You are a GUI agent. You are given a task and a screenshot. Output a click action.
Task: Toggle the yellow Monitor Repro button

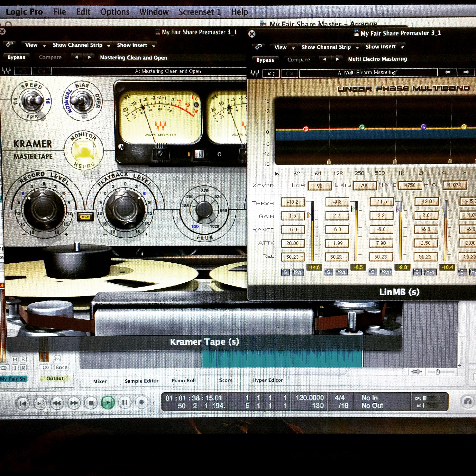pyautogui.click(x=84, y=150)
